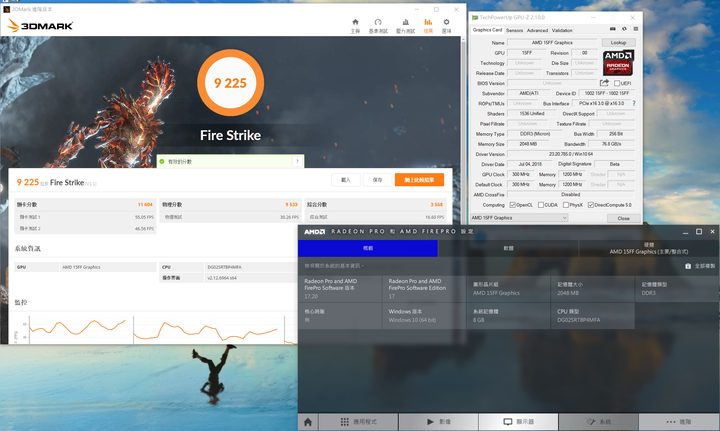Switch to the Advanced tab in GPU-Z
The width and height of the screenshot is (720, 431).
(537, 30)
